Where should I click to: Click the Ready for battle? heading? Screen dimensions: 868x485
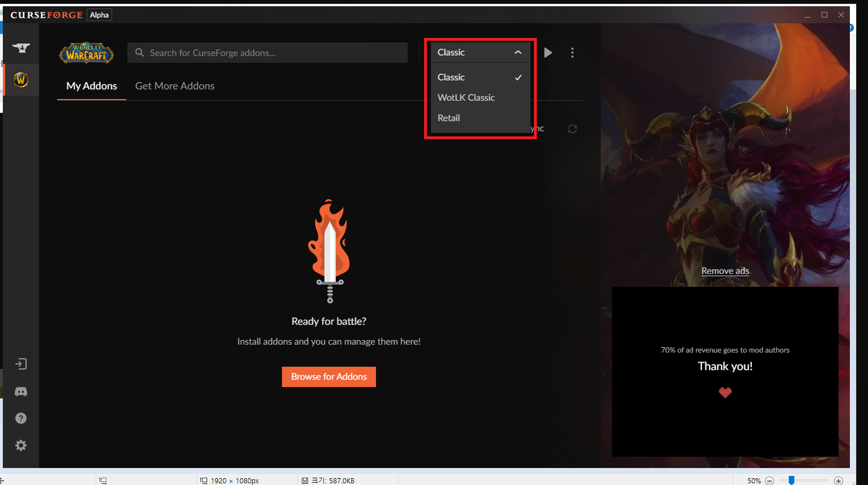click(x=329, y=321)
